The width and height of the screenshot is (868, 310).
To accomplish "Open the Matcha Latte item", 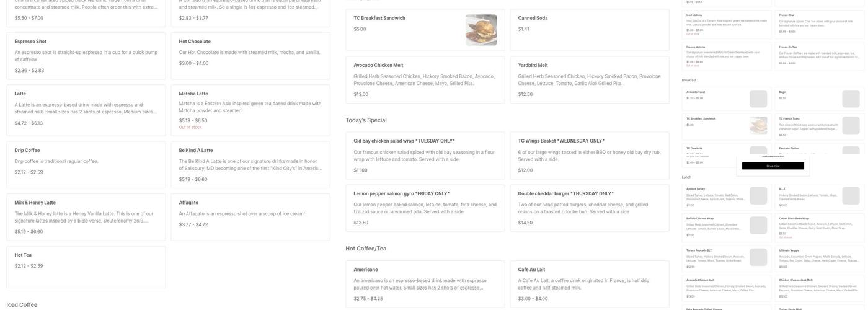I will (250, 109).
